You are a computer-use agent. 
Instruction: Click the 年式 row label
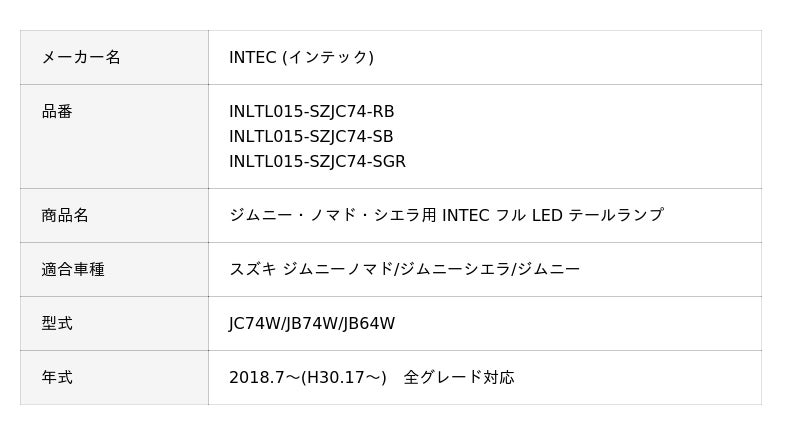click(57, 377)
